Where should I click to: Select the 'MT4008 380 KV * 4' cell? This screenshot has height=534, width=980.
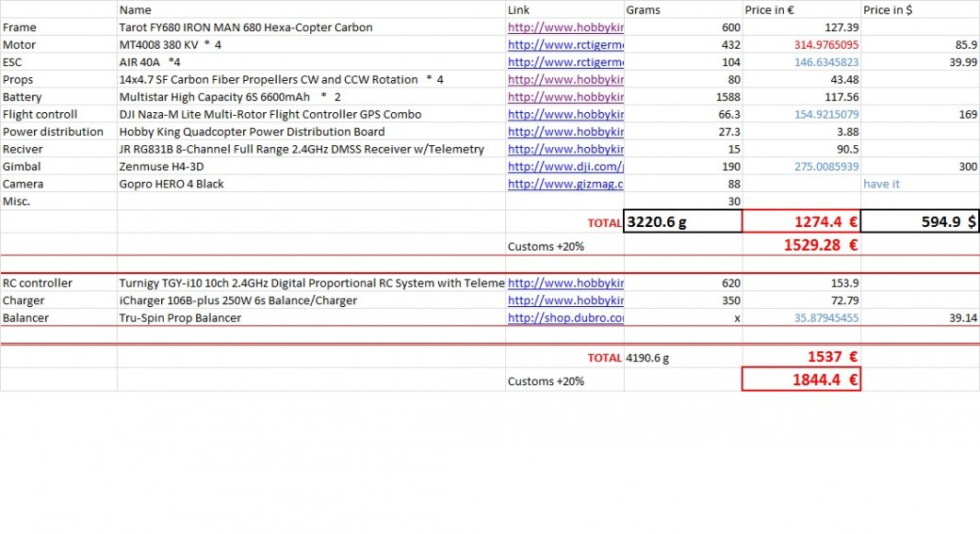point(311,45)
